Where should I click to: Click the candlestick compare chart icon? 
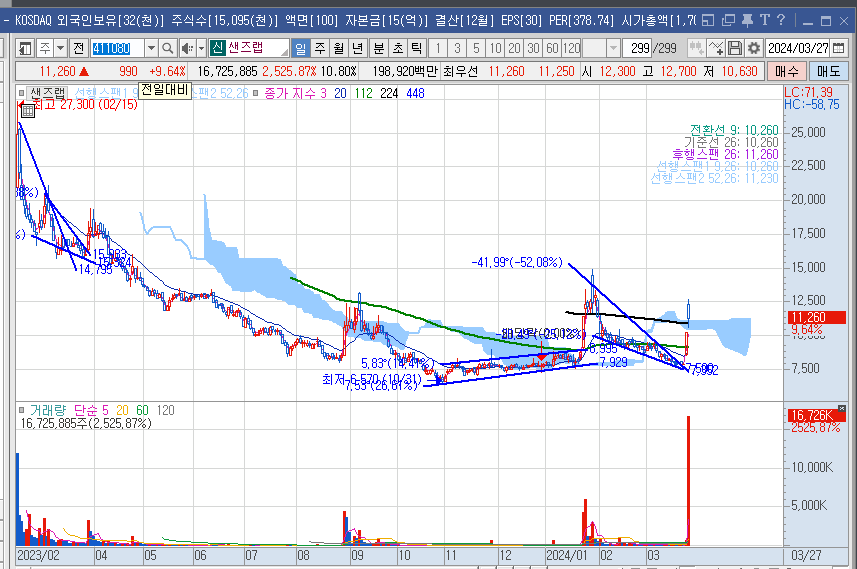pyautogui.click(x=696, y=49)
